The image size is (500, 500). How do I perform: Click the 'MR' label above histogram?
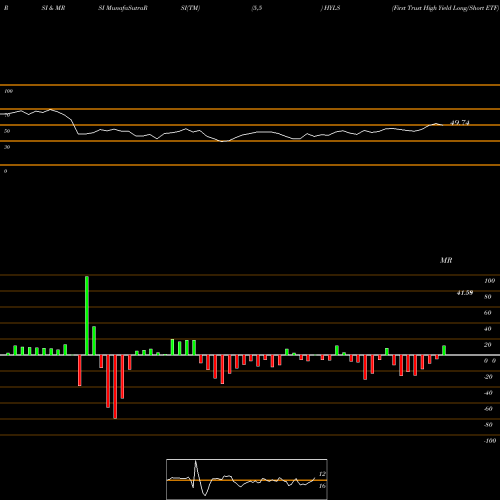pyautogui.click(x=446, y=260)
